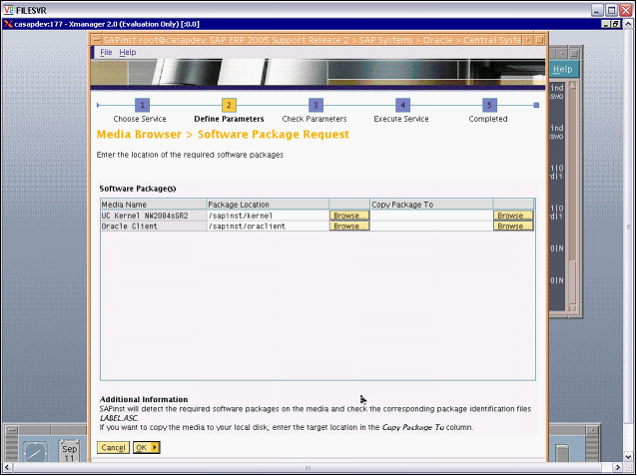Click step 3 Check Parameters icon

[315, 104]
